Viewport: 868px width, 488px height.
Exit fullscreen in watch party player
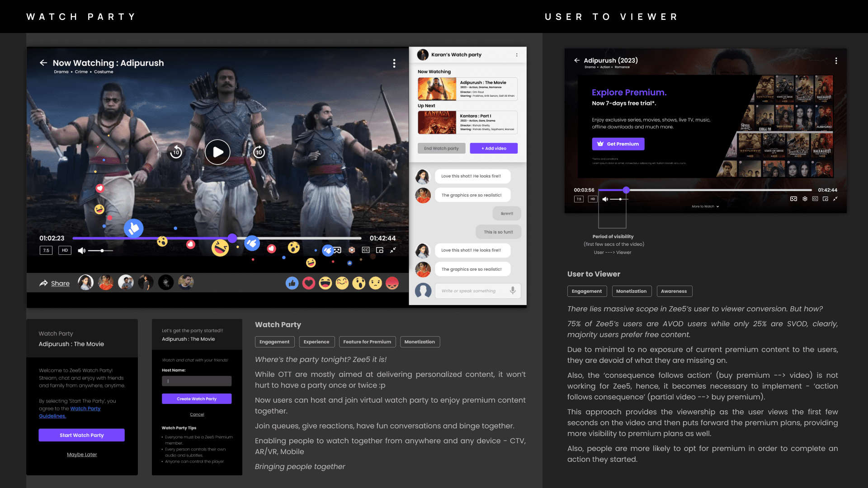[x=393, y=250]
